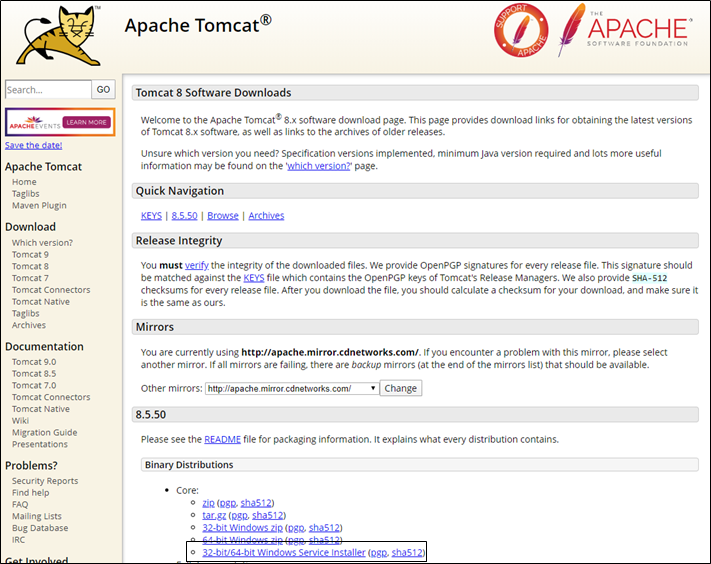Image resolution: width=711 pixels, height=564 pixels.
Task: Open the Mailing Lists link
Action: tap(37, 516)
